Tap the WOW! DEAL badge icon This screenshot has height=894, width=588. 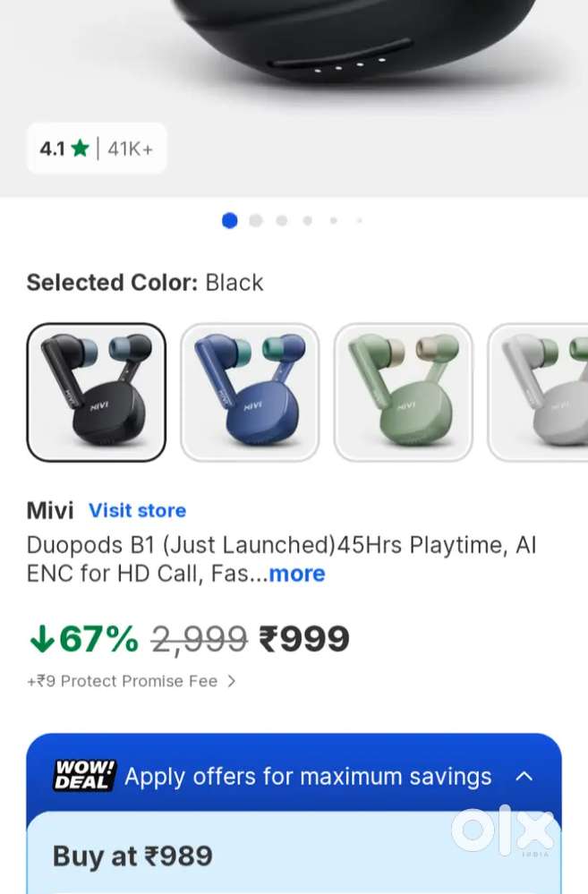(84, 775)
